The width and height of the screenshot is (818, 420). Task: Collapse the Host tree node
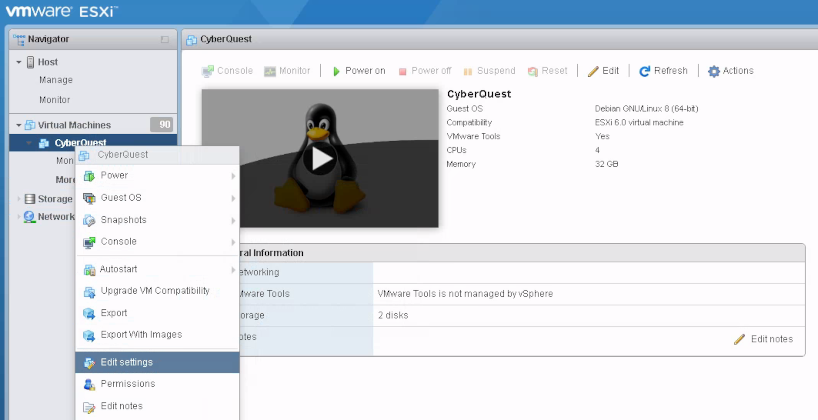(19, 62)
